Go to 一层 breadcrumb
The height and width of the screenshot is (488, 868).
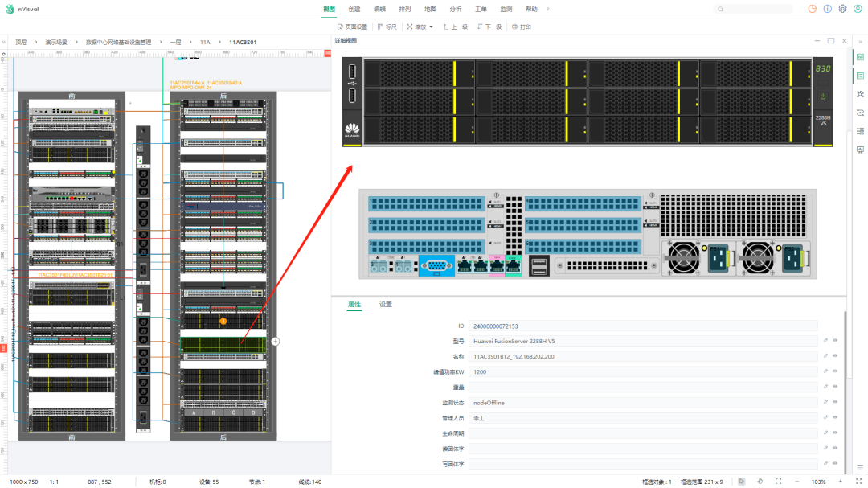point(175,42)
